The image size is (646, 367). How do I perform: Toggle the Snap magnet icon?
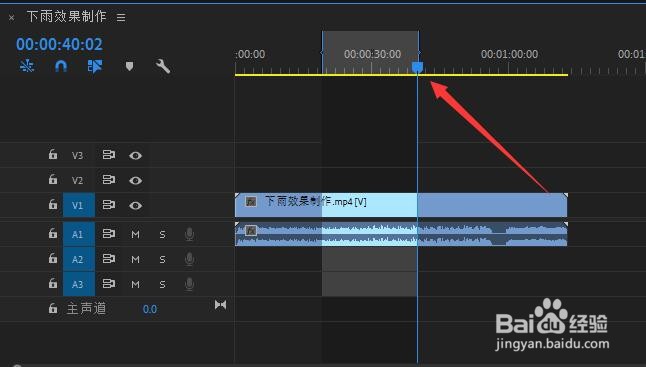61,66
